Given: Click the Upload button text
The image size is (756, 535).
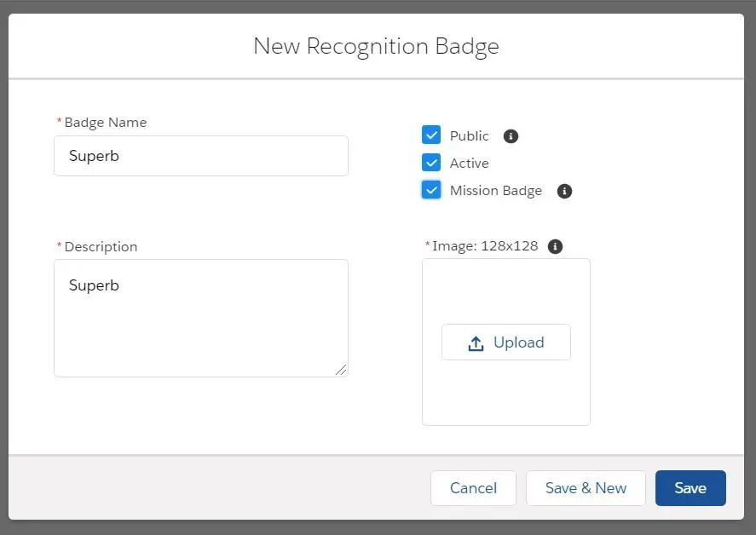Looking at the screenshot, I should [x=519, y=342].
